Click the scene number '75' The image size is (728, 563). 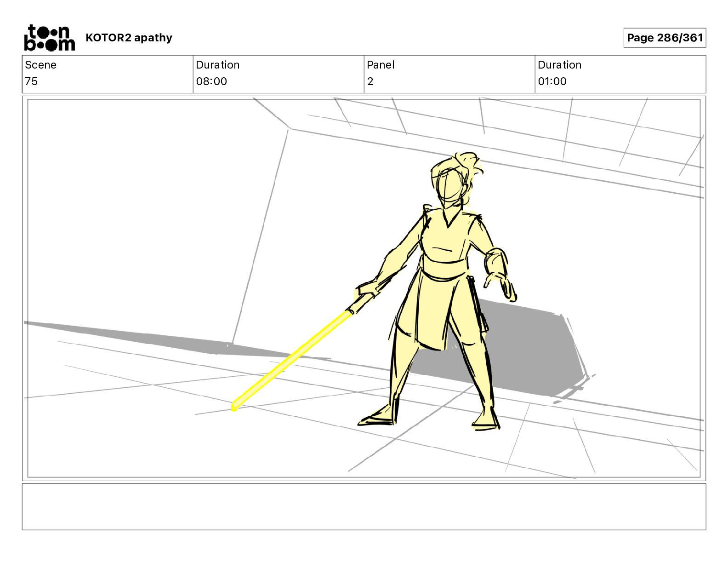pyautogui.click(x=31, y=81)
